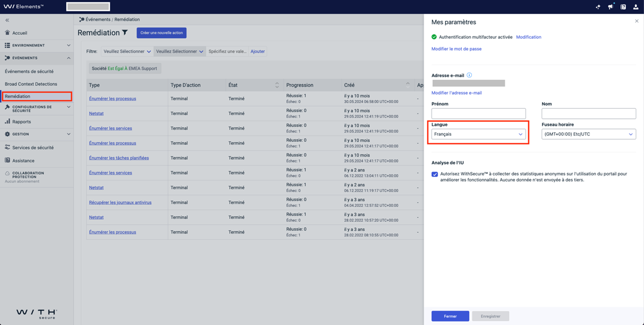Open Événements de sécurité menu item
The height and width of the screenshot is (325, 644).
[x=29, y=71]
